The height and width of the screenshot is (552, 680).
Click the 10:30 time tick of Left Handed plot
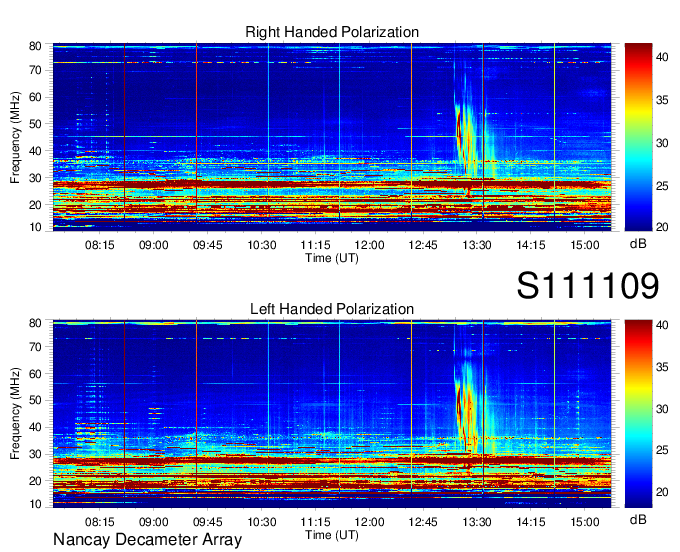click(262, 522)
